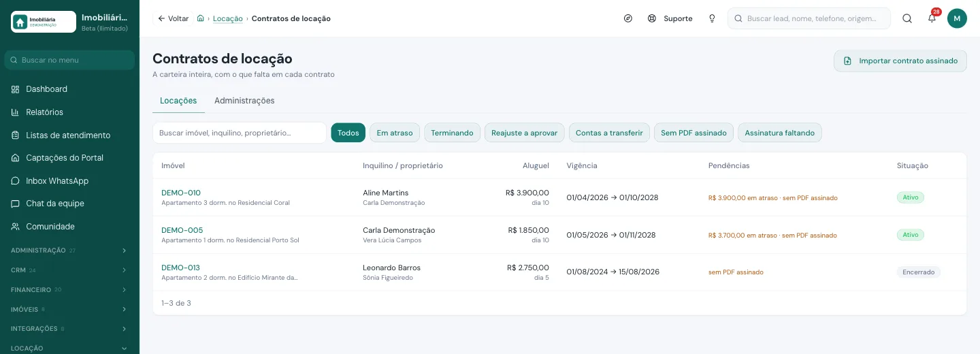Click the Suporte lifebuoy icon
Image resolution: width=980 pixels, height=354 pixels.
click(x=652, y=18)
